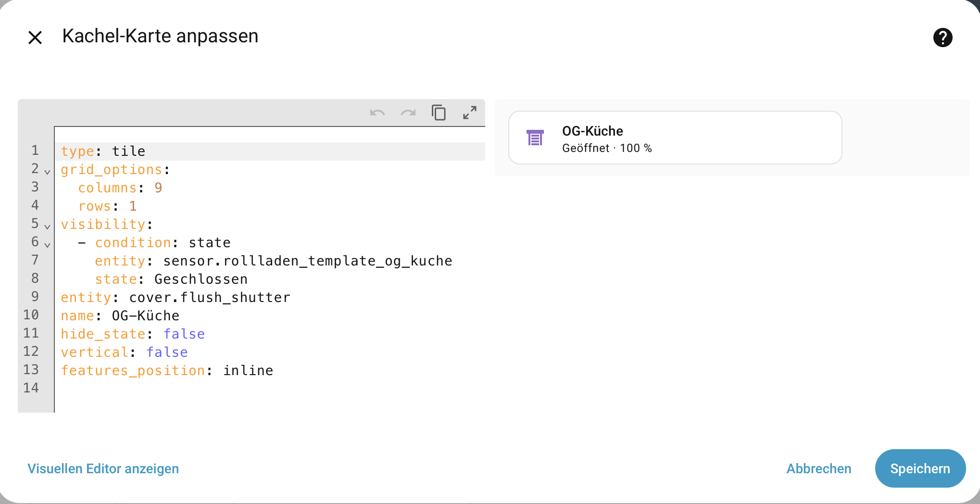
Task: Click the undo arrow in editor toolbar
Action: pyautogui.click(x=377, y=113)
